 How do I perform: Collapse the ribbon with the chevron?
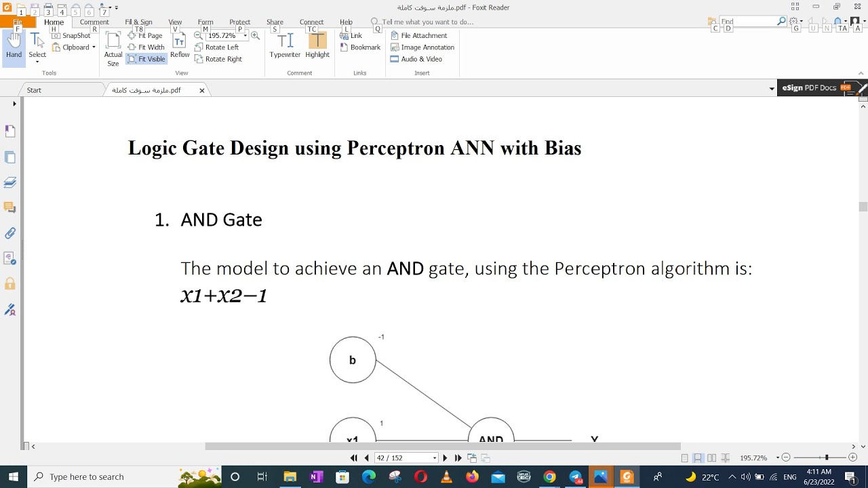tap(861, 73)
